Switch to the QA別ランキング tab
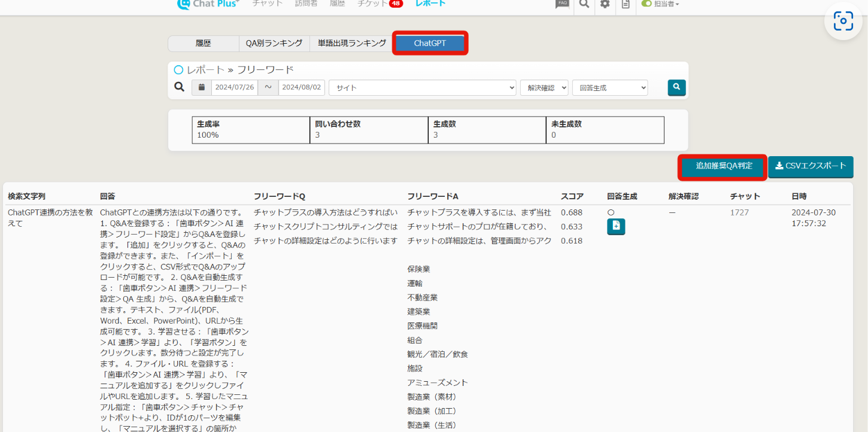The height and width of the screenshot is (432, 868). click(274, 44)
